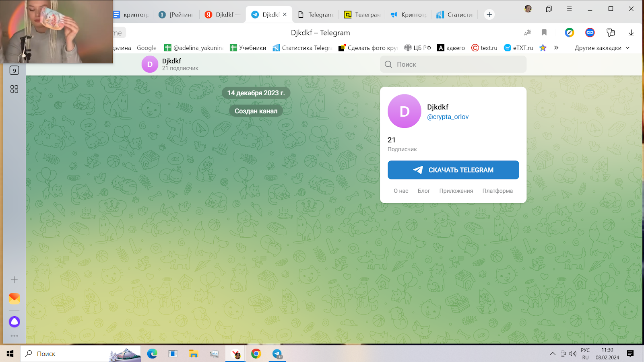Viewport: 644px width, 362px height.
Task: Expand hidden bookmarks double chevron
Action: click(x=556, y=47)
